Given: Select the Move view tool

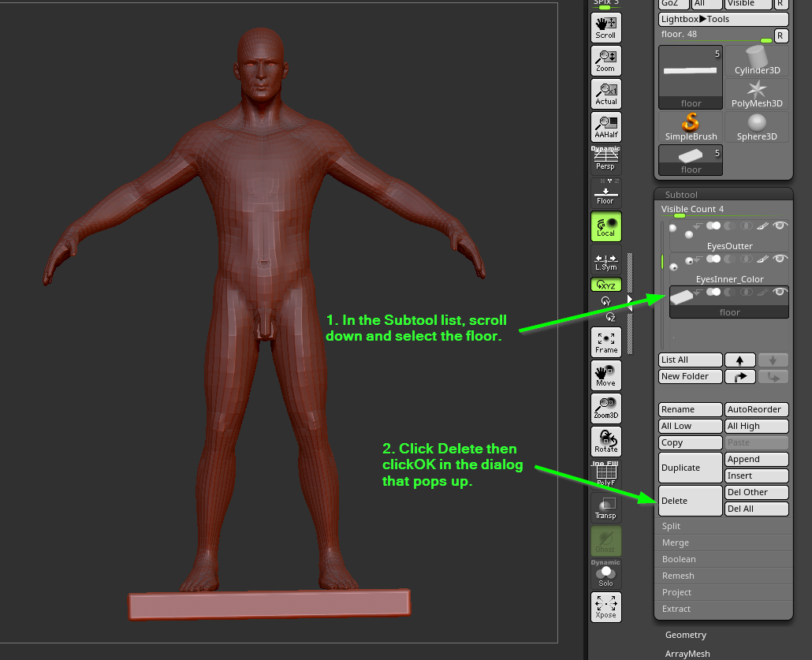Looking at the screenshot, I should tap(606, 375).
